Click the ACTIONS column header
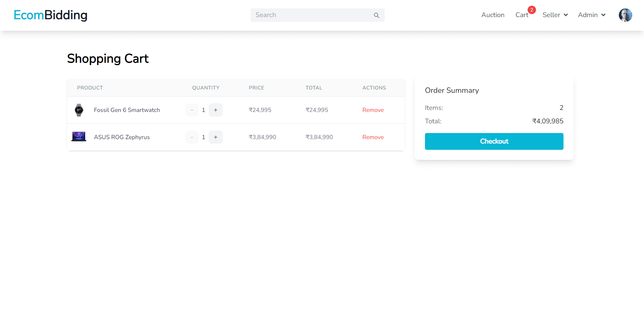The width and height of the screenshot is (644, 311). pos(374,88)
